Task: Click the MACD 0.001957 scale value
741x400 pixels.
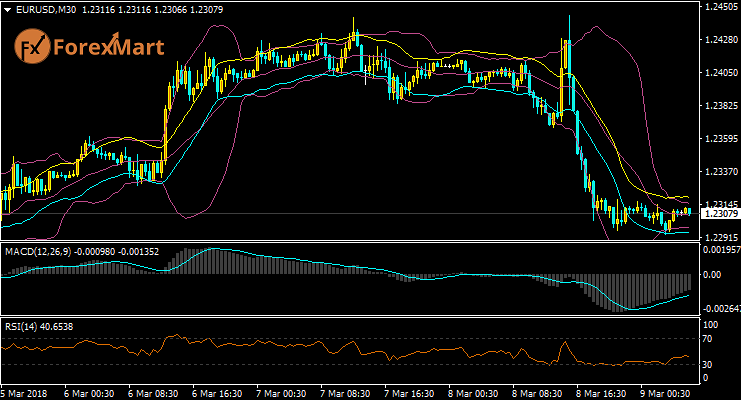Action: click(720, 248)
